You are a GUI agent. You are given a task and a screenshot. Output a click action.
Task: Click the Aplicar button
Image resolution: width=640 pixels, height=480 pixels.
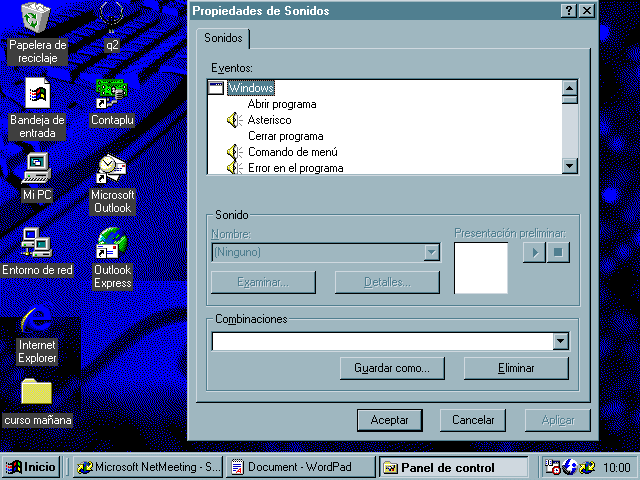[x=558, y=420]
